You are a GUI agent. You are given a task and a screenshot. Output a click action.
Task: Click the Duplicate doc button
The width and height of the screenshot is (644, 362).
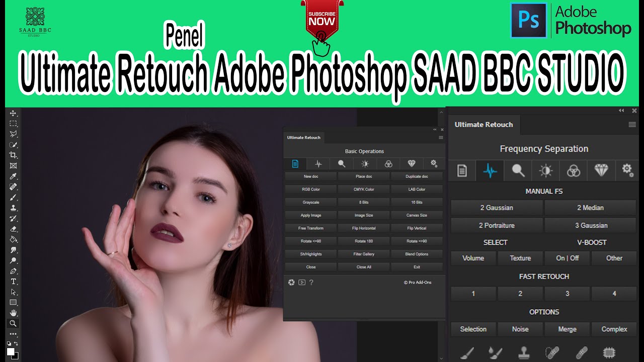click(x=417, y=176)
